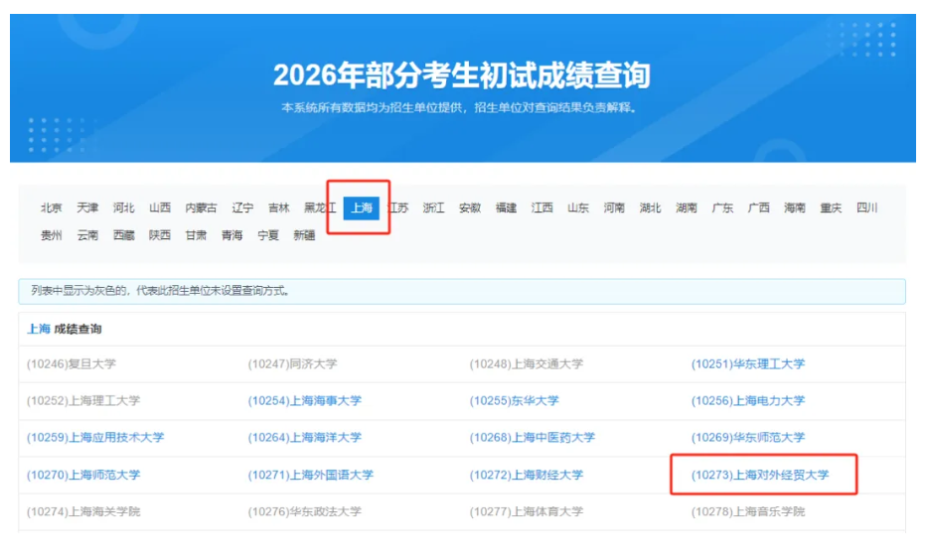Screen dimensions: 929x560
Task: Select the 广西 province tab
Action: (x=759, y=208)
